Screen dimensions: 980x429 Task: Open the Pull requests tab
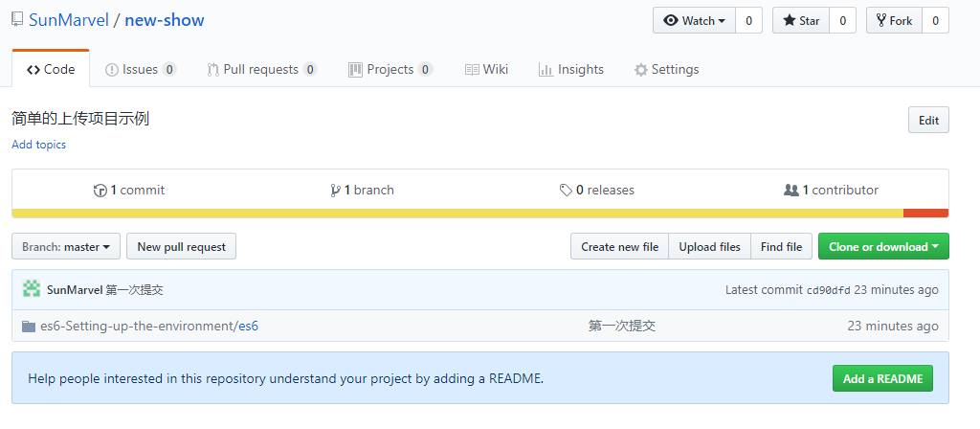click(x=262, y=69)
